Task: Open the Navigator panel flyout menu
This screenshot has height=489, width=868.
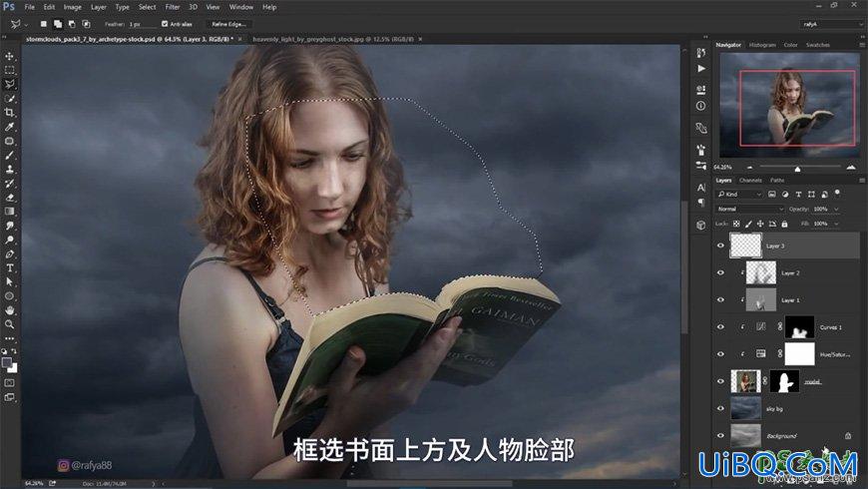Action: click(862, 45)
